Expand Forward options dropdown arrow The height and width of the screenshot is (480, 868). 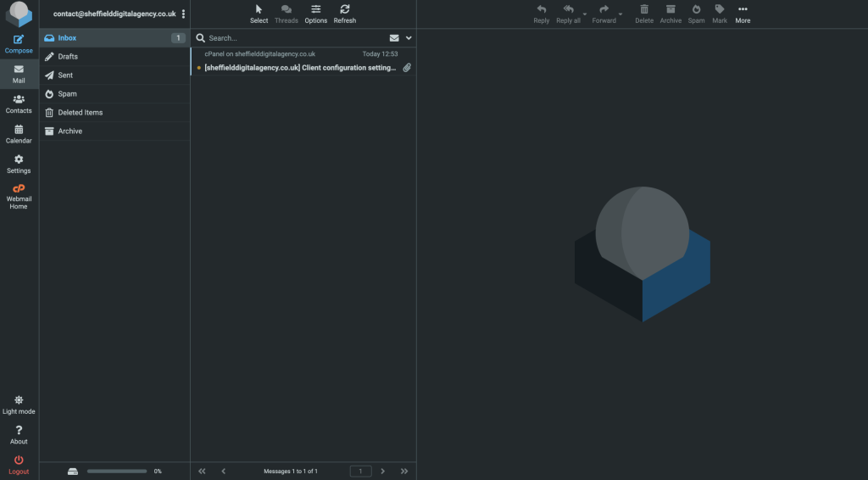[620, 14]
